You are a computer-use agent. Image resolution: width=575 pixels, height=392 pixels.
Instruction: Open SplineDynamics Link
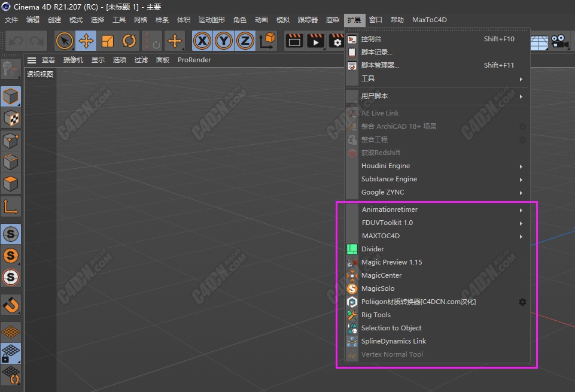coord(438,341)
